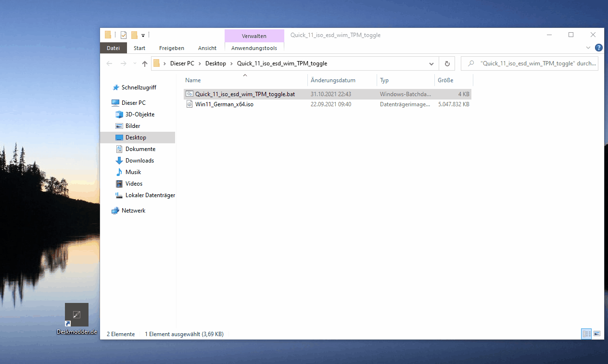Image resolution: width=608 pixels, height=364 pixels.
Task: Open the address bar history dropdown
Action: coord(431,63)
